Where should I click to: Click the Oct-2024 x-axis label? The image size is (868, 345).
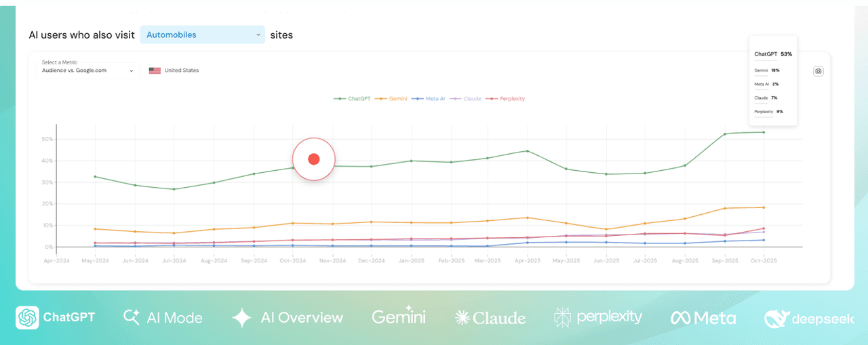(x=292, y=260)
